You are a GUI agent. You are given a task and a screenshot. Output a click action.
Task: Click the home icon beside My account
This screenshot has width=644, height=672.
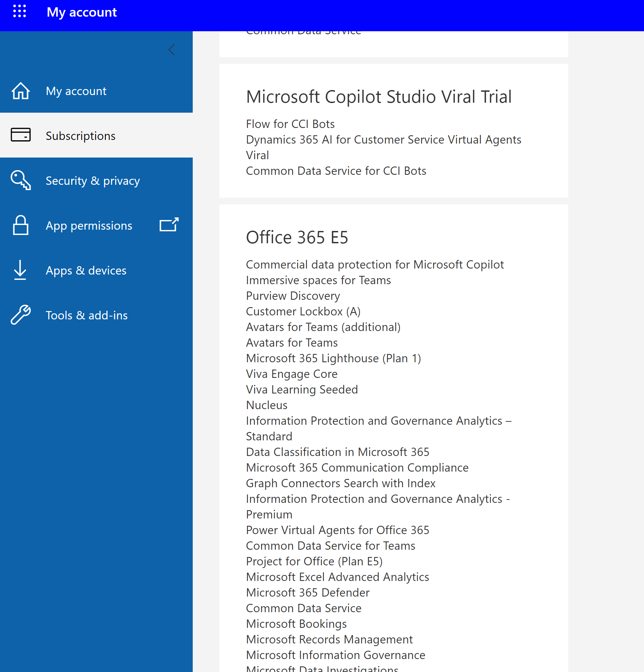point(21,91)
